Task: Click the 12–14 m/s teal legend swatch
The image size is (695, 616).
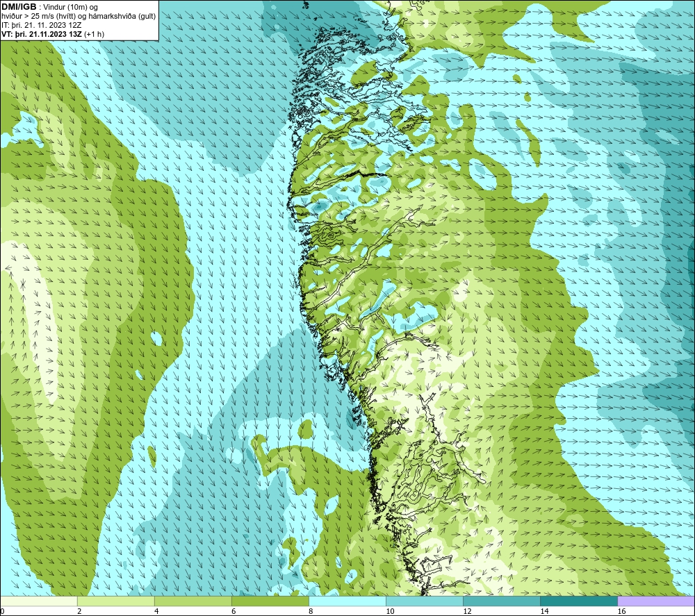Action: (502, 601)
